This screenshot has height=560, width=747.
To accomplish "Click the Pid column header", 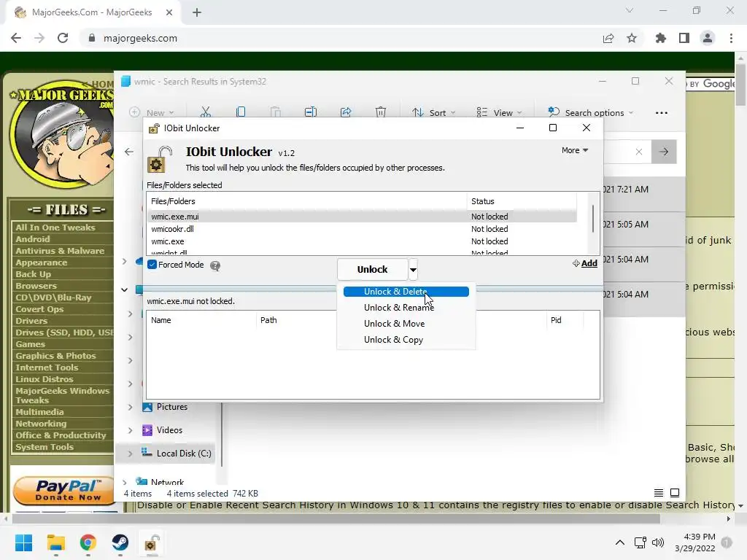I will pos(565,321).
